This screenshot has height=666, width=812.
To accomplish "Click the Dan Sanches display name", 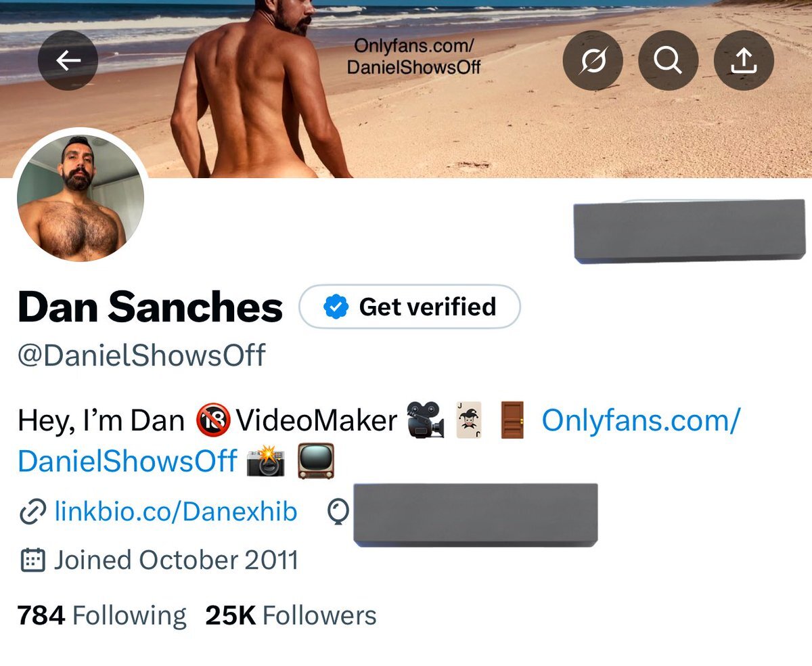I will [x=150, y=307].
